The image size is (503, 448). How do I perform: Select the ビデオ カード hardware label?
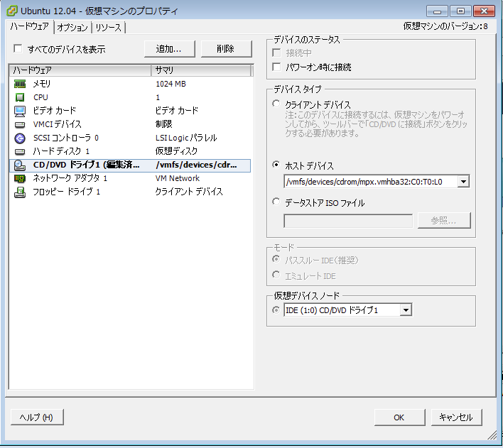(x=55, y=111)
